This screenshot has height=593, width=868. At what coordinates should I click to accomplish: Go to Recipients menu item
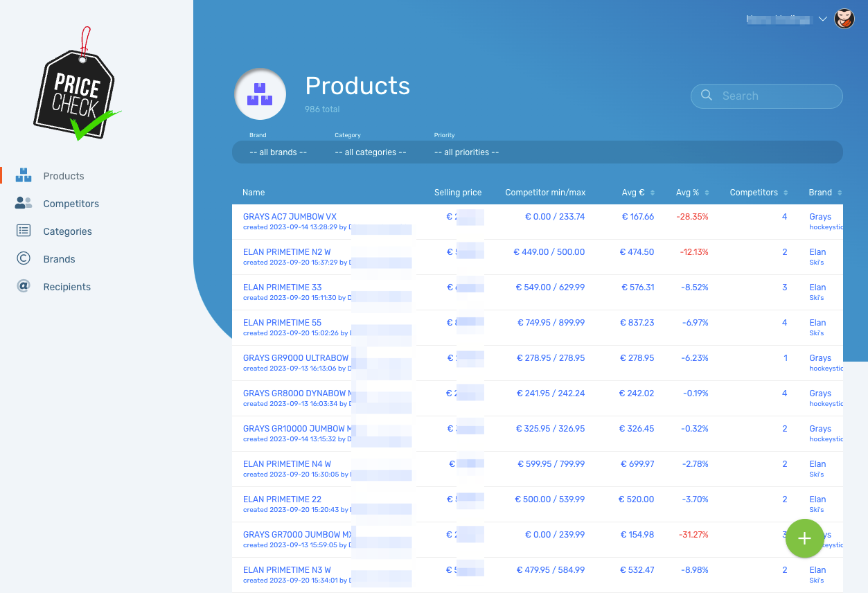tap(67, 287)
